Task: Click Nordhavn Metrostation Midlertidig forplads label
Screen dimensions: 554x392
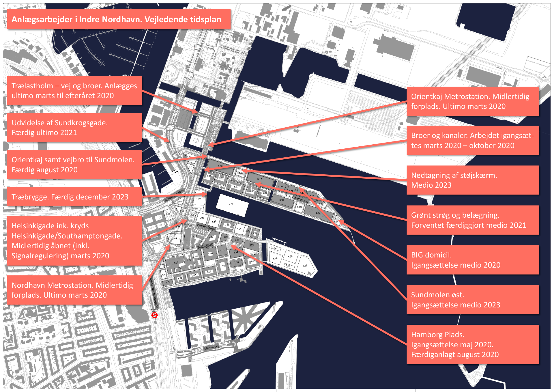Action: click(74, 290)
